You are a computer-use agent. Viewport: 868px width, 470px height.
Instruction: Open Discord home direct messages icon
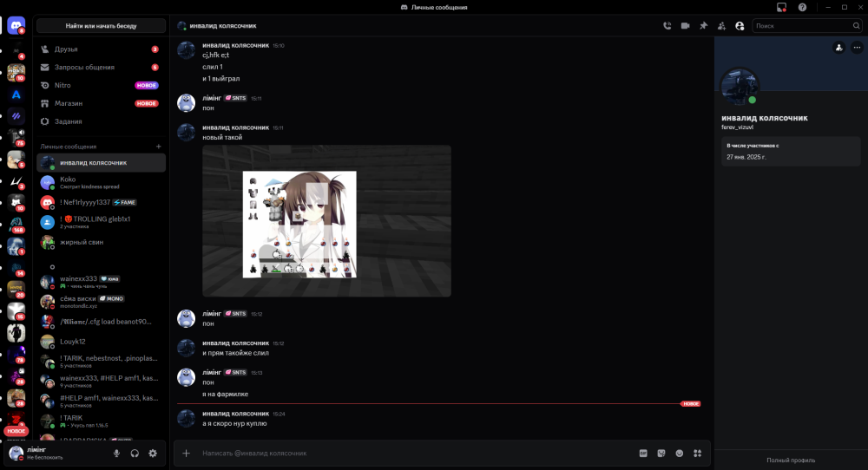coord(16,25)
